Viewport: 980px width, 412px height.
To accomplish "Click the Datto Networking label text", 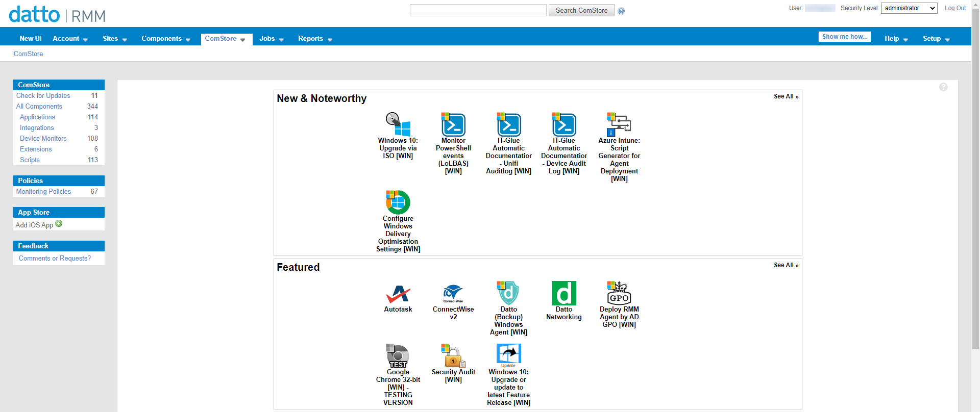I will tap(564, 313).
